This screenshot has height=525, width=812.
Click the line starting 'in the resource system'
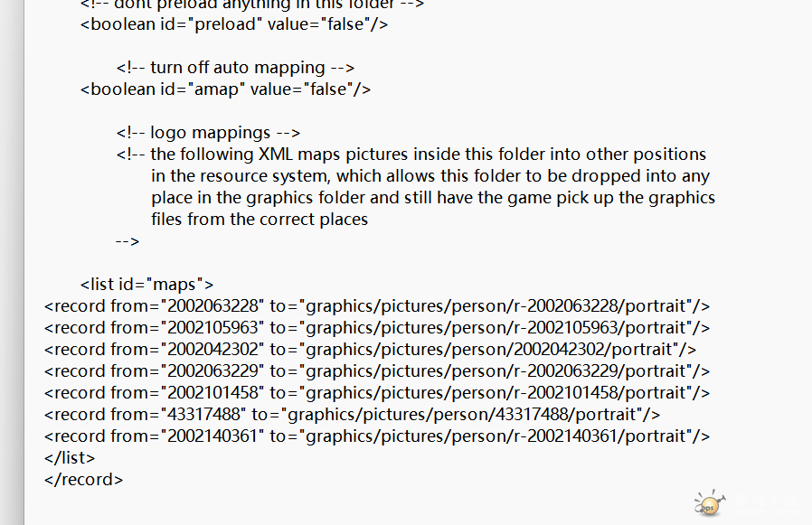point(430,176)
